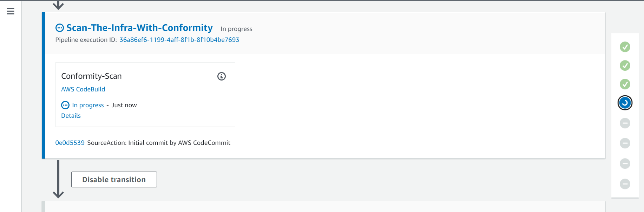The image size is (644, 212).
Task: Jump to the last grey pending stage indicator
Action: [625, 184]
